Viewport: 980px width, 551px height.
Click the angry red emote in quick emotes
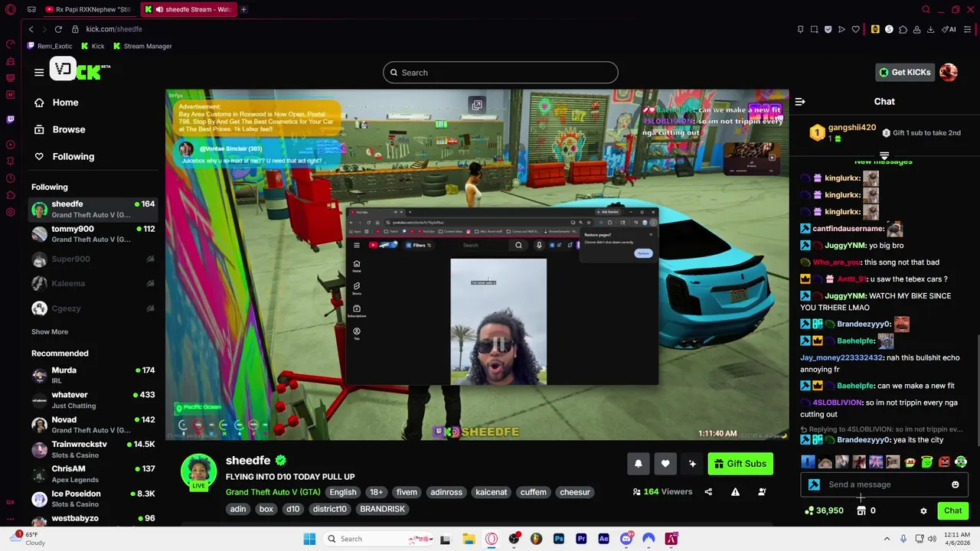[944, 461]
